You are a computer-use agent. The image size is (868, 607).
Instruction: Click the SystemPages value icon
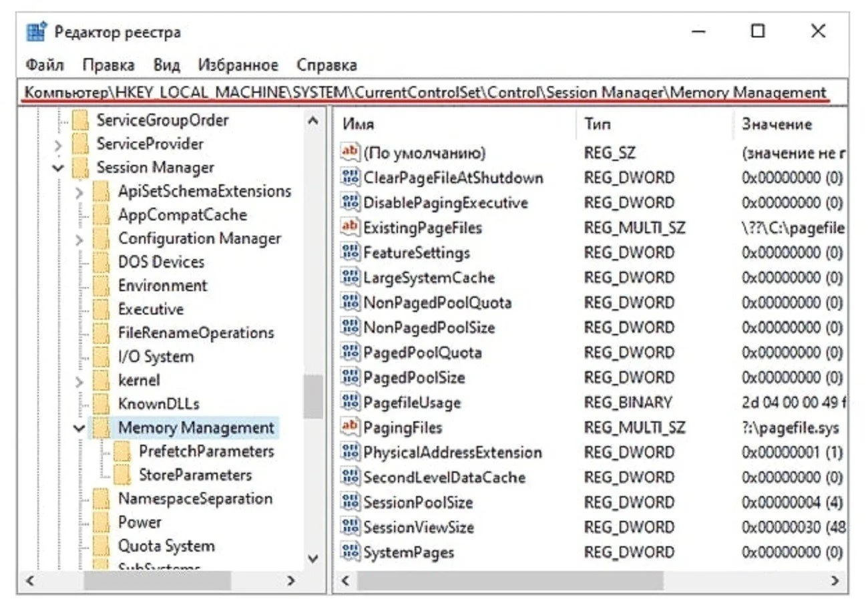click(350, 552)
